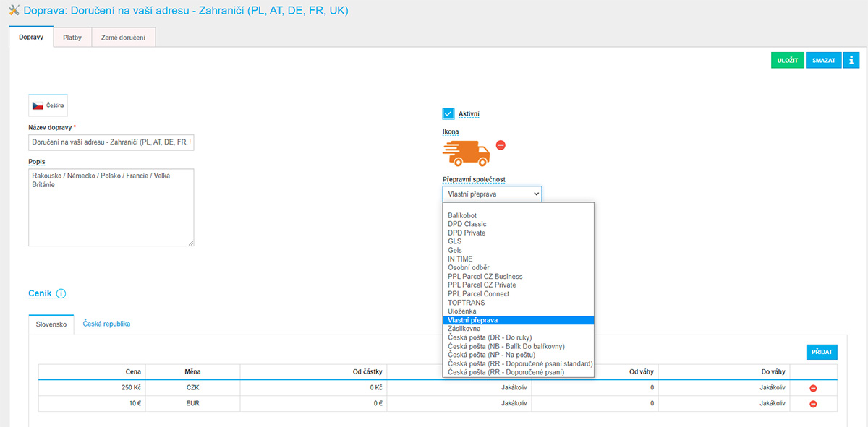Switch to Česká republika price tab
The image size is (868, 427).
[106, 324]
